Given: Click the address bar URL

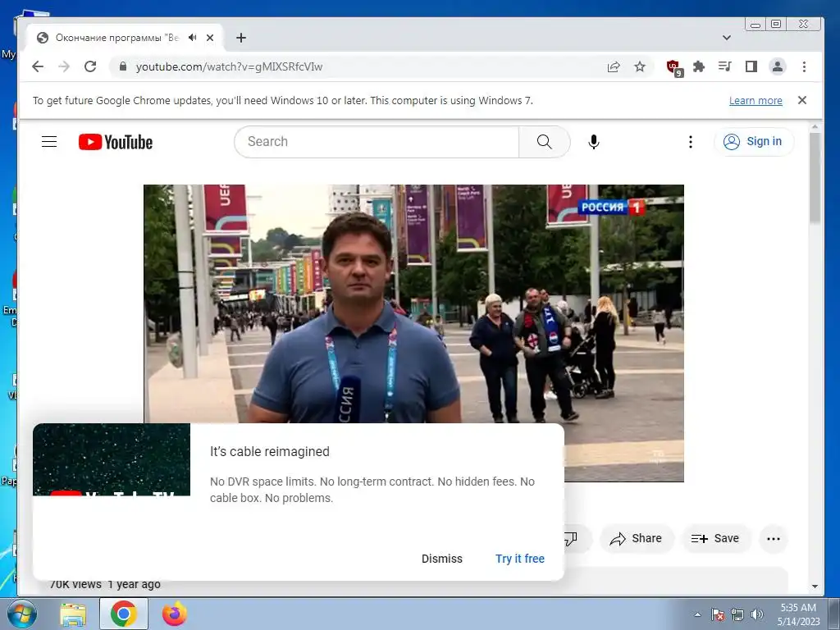Looking at the screenshot, I should coord(230,66).
